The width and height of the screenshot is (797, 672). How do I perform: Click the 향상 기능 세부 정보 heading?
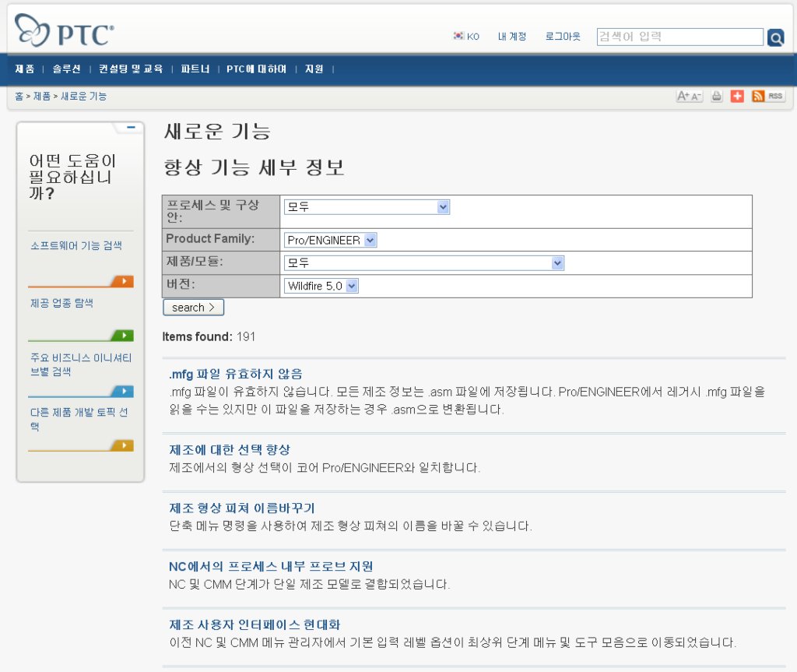(255, 167)
